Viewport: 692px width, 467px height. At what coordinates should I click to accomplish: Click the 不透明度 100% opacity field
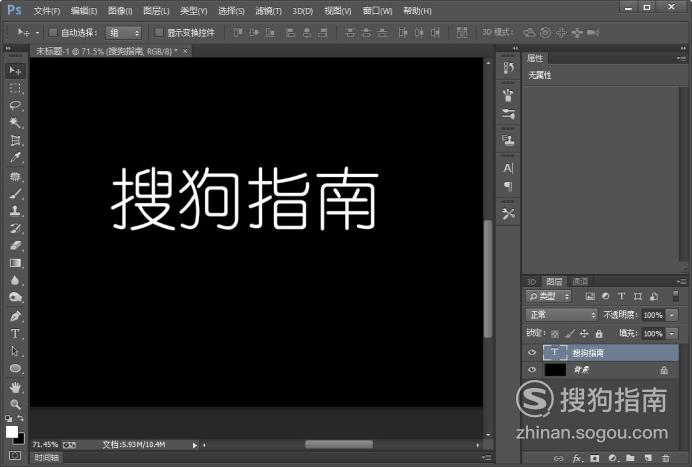[x=653, y=315]
